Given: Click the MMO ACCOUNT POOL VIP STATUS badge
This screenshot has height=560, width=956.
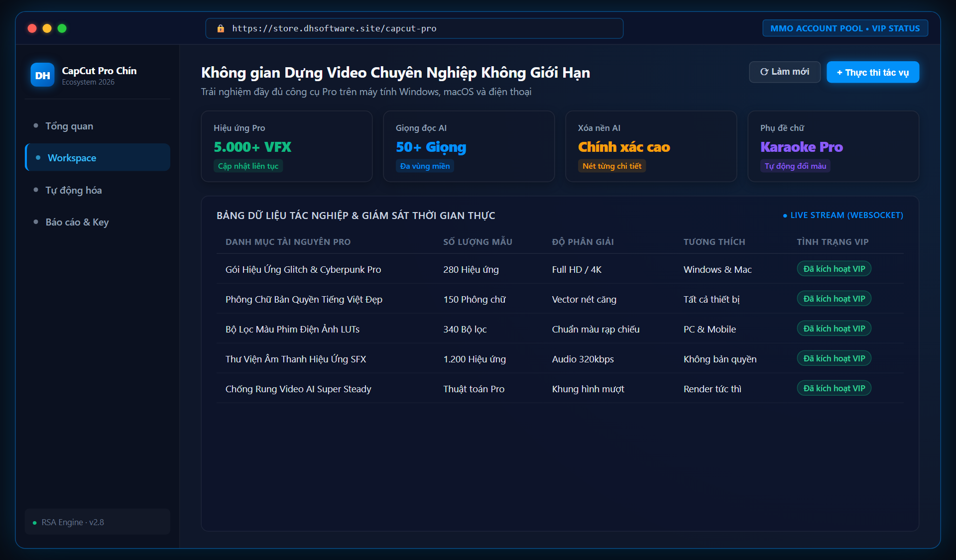Looking at the screenshot, I should click(x=845, y=28).
